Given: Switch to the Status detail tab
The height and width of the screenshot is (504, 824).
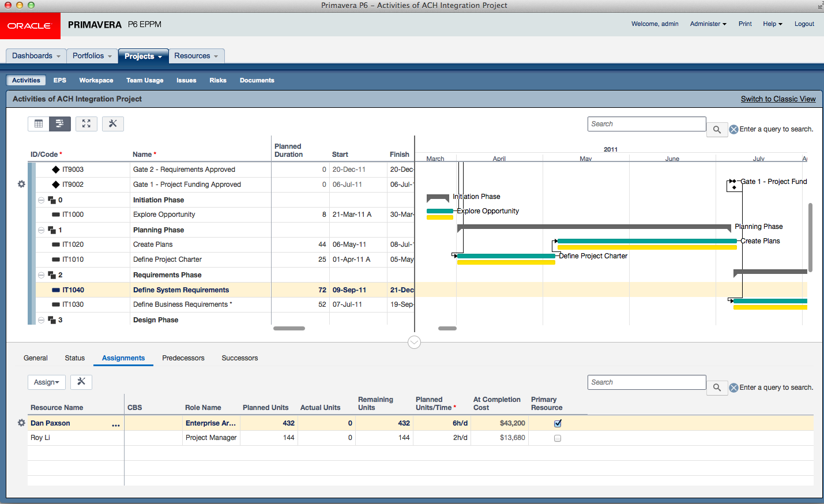Looking at the screenshot, I should [75, 358].
